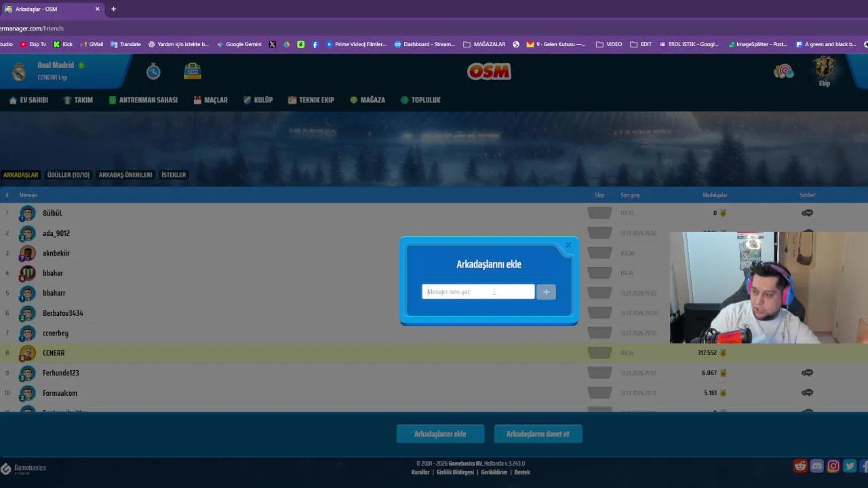Open Google Gemini bookmark
The height and width of the screenshot is (488, 868).
[239, 44]
